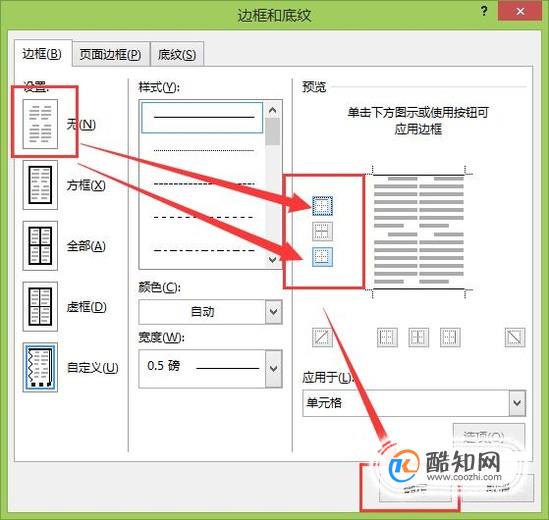Expand the 应用于 apply-to dropdown
The image size is (549, 520).
[414, 403]
